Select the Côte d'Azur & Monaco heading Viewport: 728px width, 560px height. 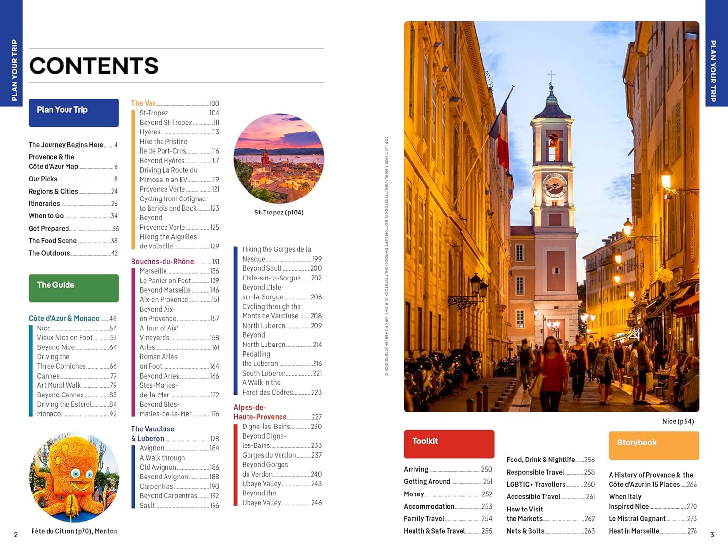[x=65, y=318]
